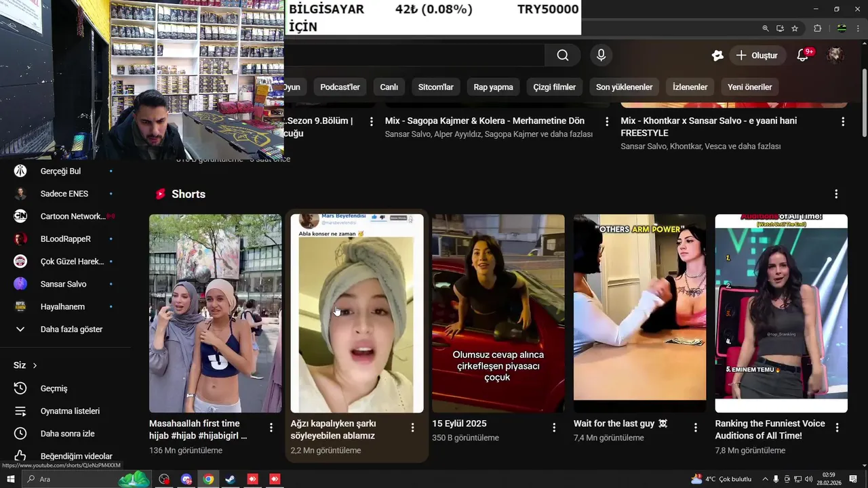Select the Sitcom'lar filter chip
868x488 pixels.
(435, 87)
